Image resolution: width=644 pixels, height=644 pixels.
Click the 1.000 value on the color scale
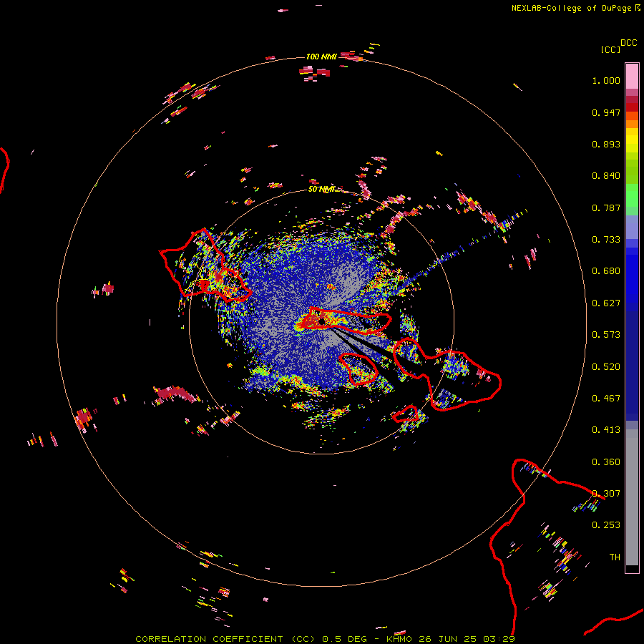click(x=606, y=80)
